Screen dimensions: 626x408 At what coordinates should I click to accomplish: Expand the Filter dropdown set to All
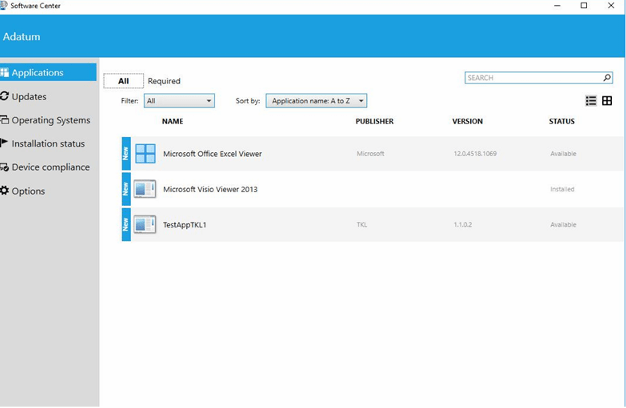pos(179,101)
